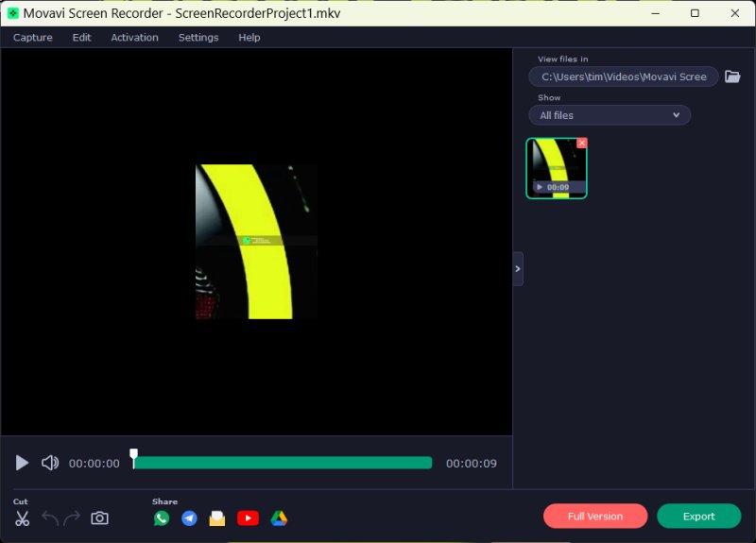Click the green timeline progress bar

click(x=283, y=463)
